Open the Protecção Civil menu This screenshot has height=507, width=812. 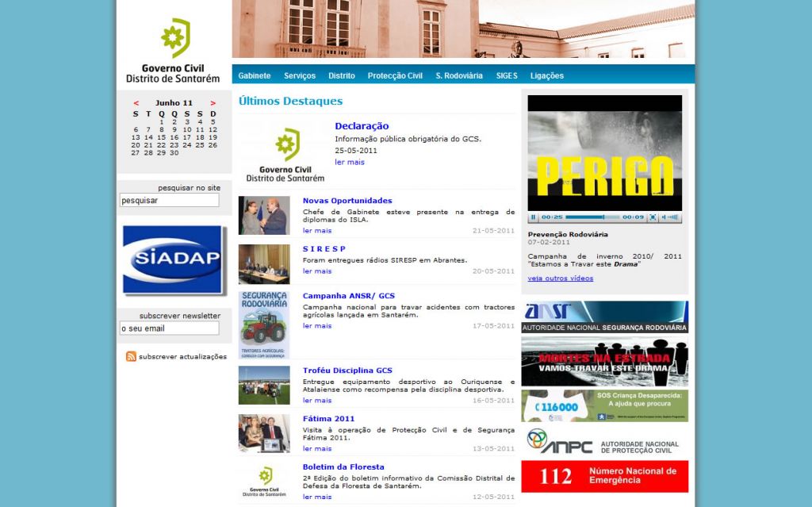(395, 76)
